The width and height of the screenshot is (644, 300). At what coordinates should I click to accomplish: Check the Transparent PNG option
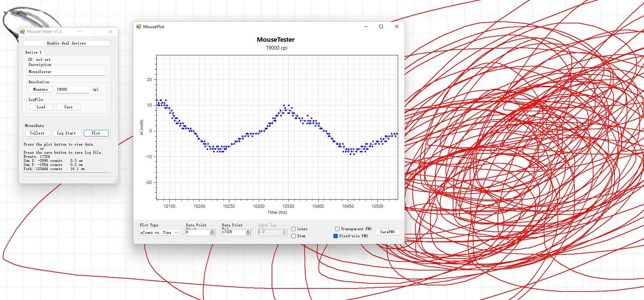pos(337,229)
